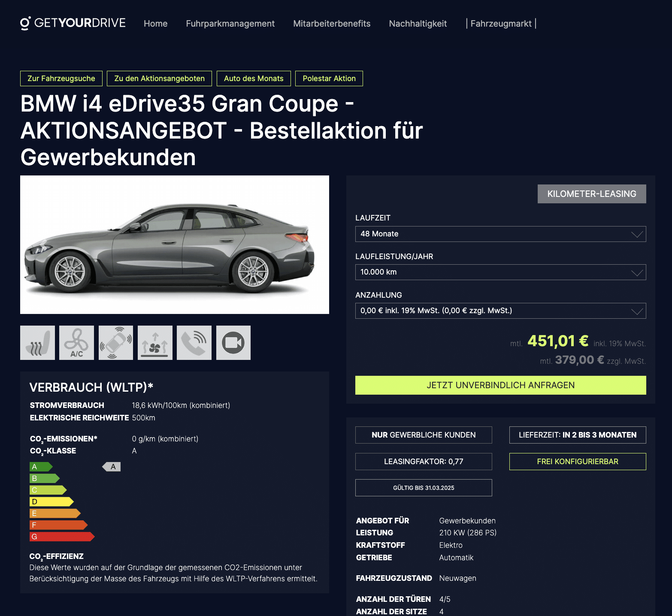Click the 0 g/km (kombiniert) emissions value
The image size is (672, 616).
(x=165, y=439)
